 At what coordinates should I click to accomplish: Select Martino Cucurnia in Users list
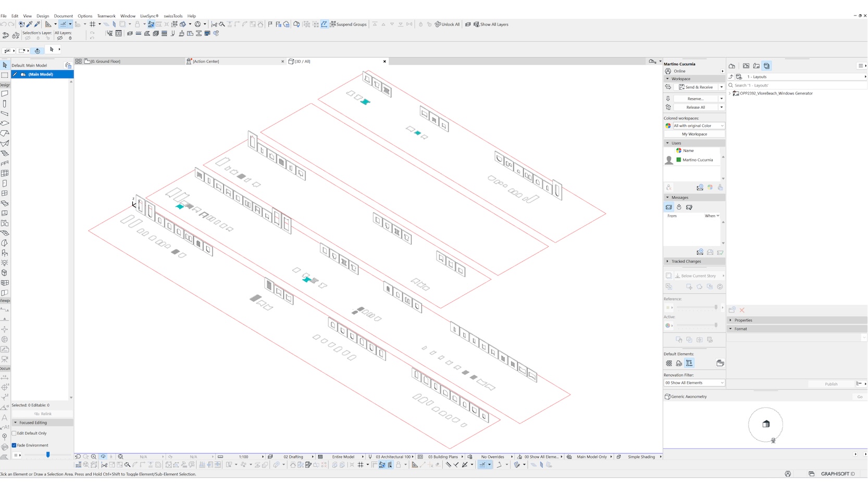pyautogui.click(x=698, y=160)
